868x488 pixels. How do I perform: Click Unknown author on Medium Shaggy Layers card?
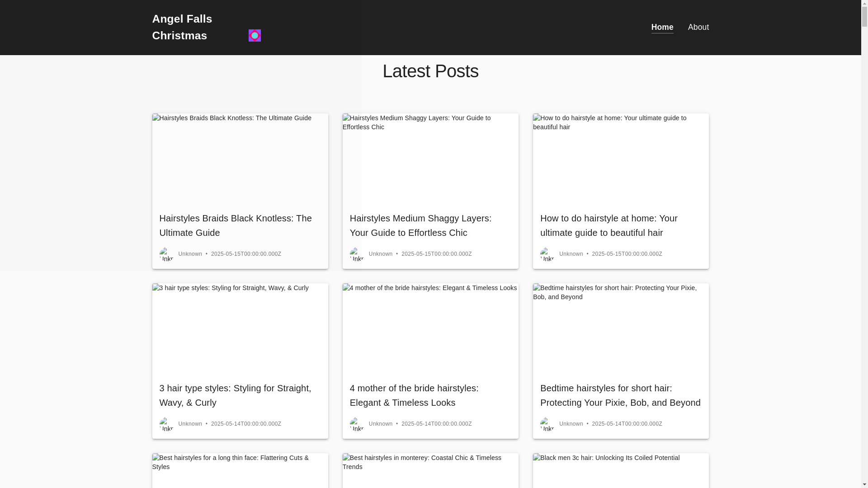(x=380, y=254)
